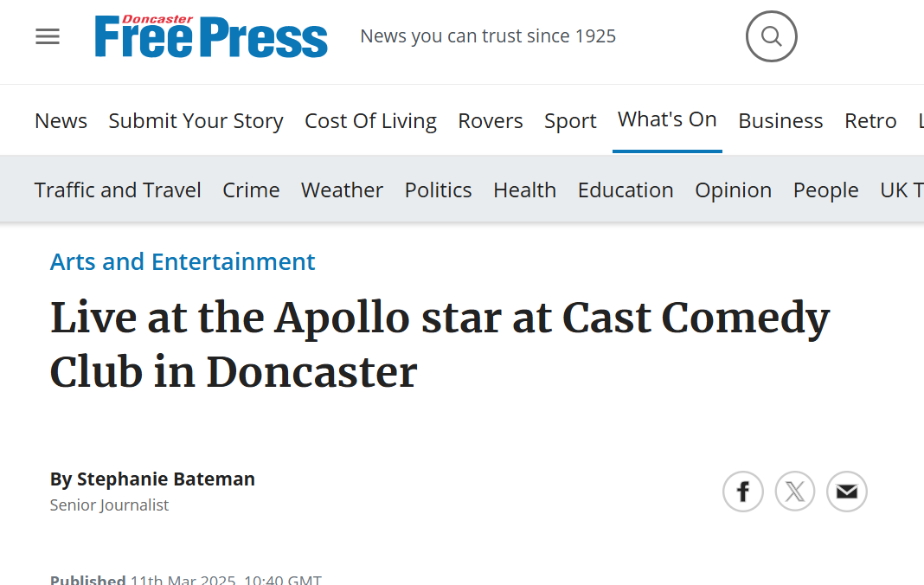Open the search magnifier icon
Screen dimensions: 924x585
(x=771, y=36)
